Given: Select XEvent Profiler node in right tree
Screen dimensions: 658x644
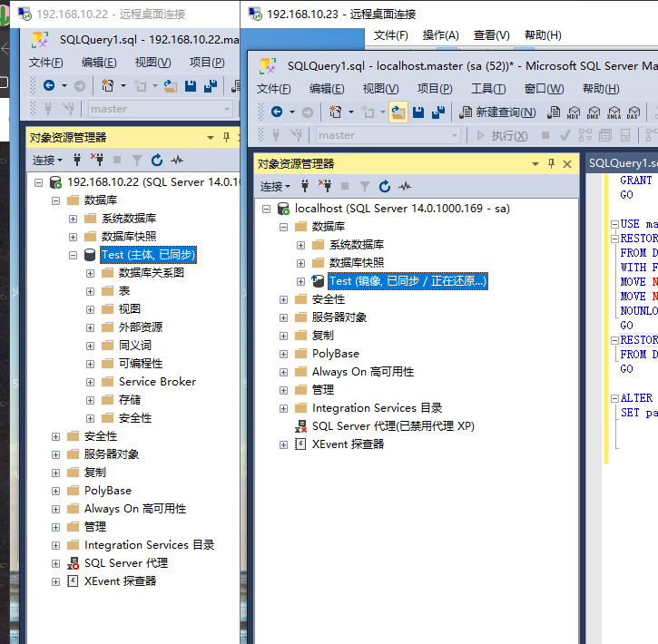Looking at the screenshot, I should [x=348, y=444].
